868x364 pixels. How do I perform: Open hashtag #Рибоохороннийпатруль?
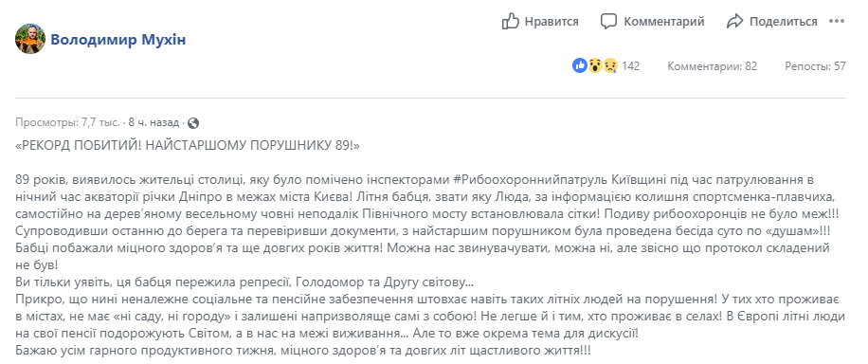(x=532, y=179)
